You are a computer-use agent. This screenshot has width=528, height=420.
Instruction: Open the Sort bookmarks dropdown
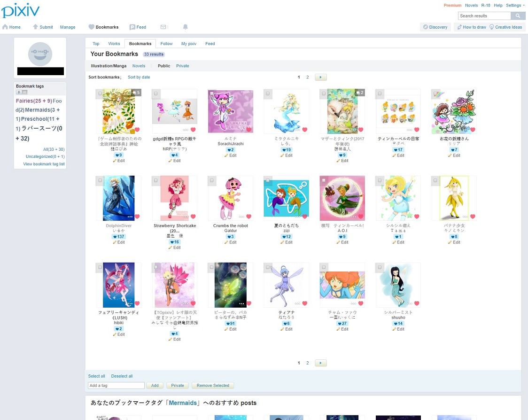pyautogui.click(x=105, y=77)
